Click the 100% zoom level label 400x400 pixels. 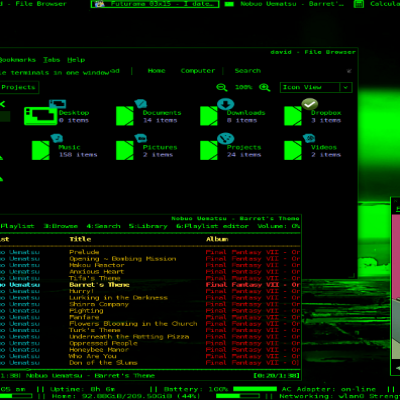[244, 87]
